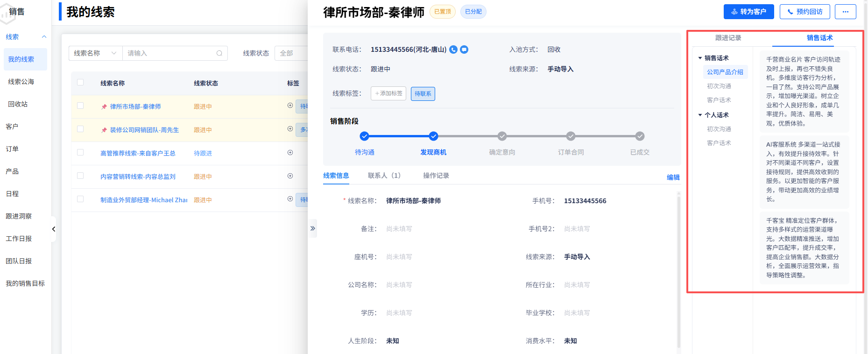Select the checkbox for 内容营销转线索 row
Image resolution: width=868 pixels, height=354 pixels.
(x=80, y=176)
